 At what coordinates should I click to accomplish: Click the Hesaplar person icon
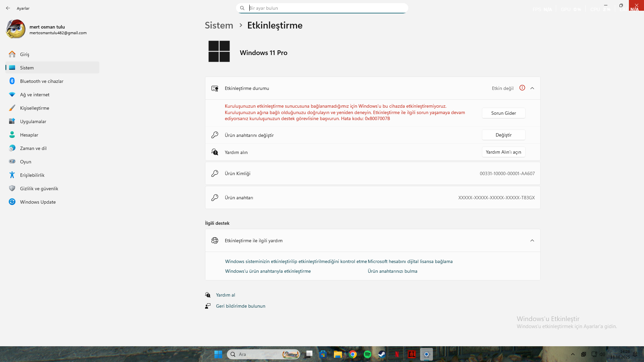tap(12, 135)
